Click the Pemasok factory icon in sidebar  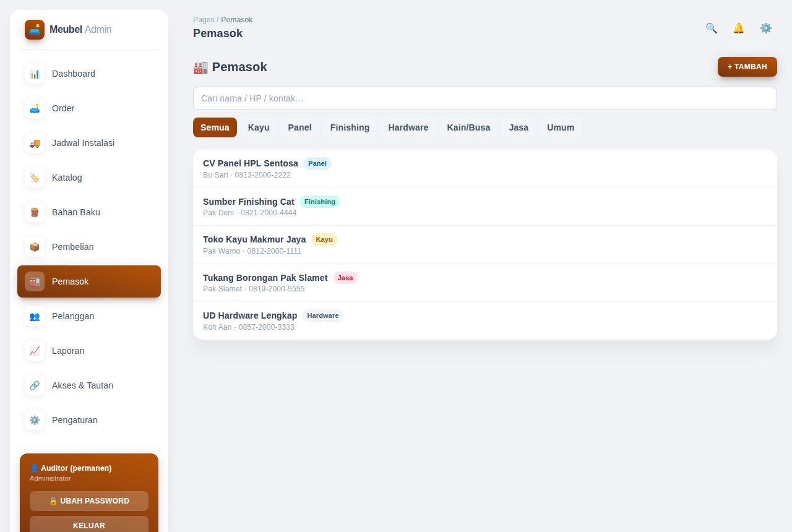coord(35,281)
